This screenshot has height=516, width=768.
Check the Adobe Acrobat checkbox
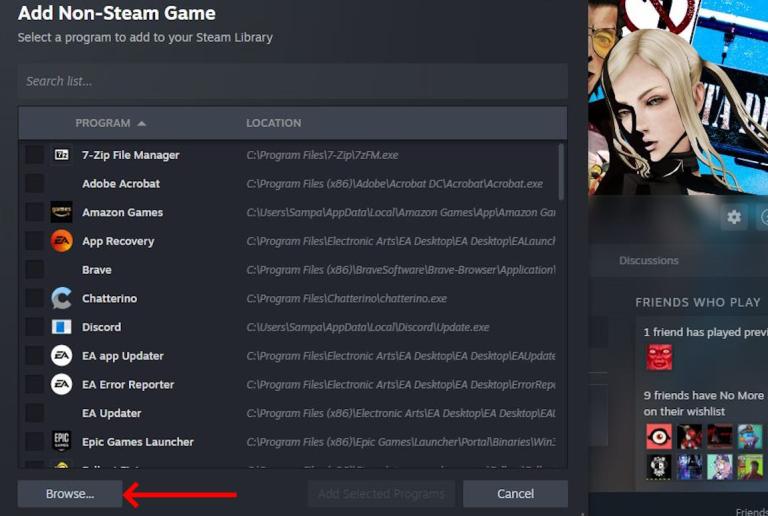pyautogui.click(x=34, y=184)
